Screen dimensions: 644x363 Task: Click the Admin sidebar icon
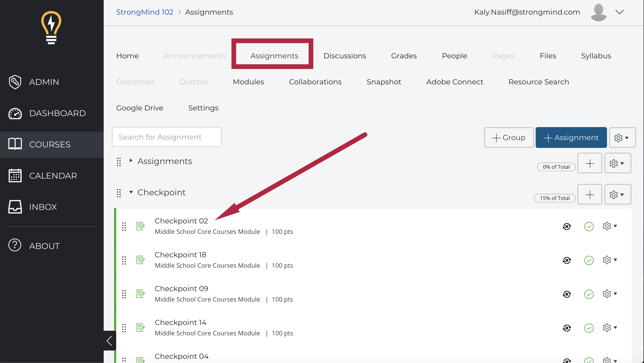point(15,82)
